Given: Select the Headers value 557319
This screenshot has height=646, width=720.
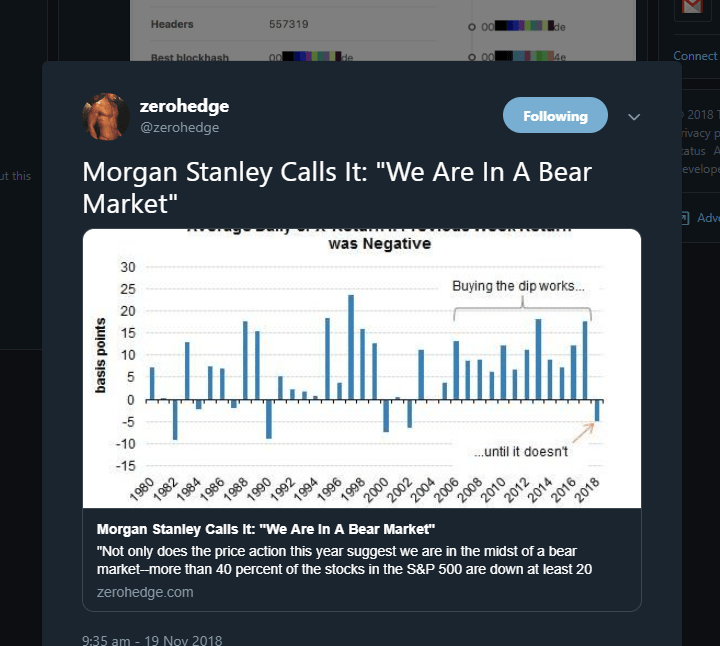Looking at the screenshot, I should [x=289, y=23].
